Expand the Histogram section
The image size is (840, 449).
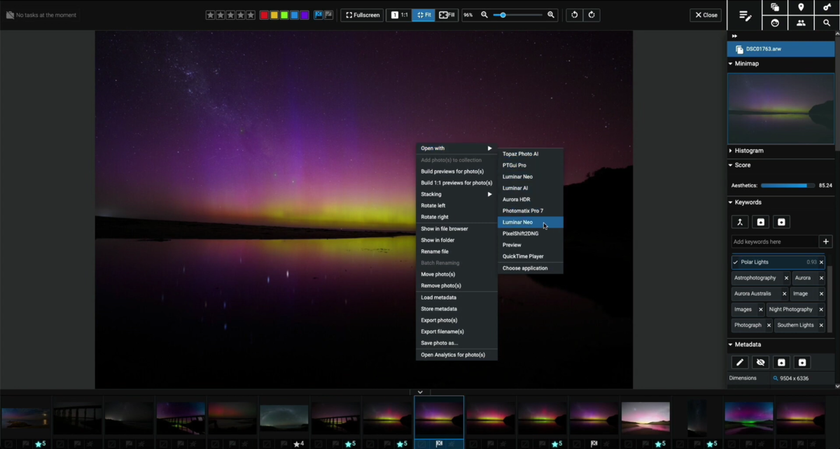point(731,151)
